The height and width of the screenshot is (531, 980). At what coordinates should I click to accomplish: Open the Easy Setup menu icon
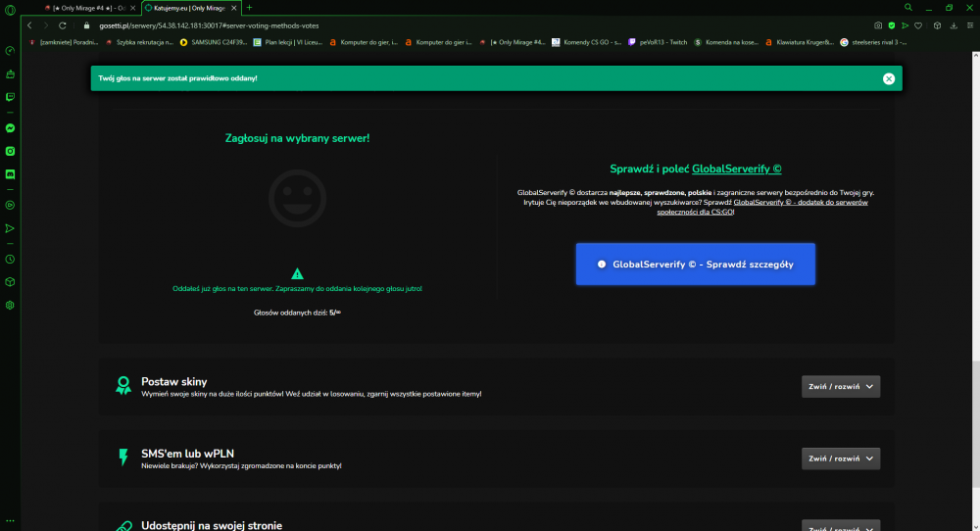pos(970,25)
